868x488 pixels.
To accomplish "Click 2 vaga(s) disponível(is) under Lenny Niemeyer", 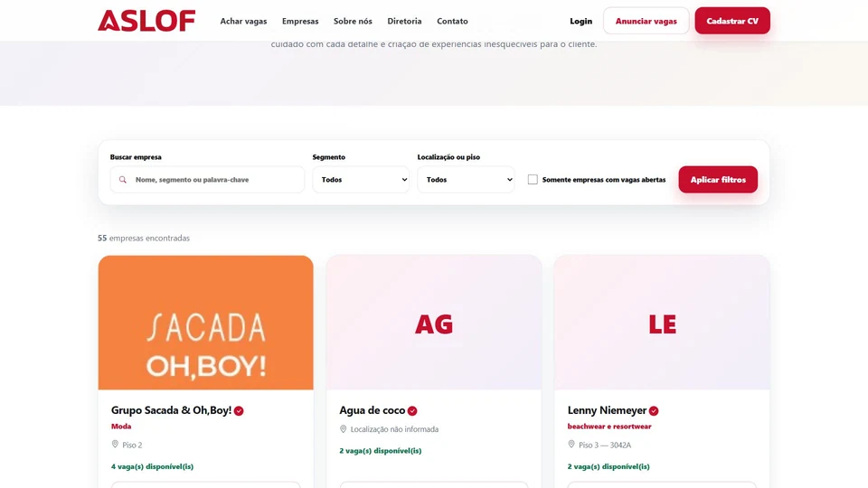I will point(609,466).
